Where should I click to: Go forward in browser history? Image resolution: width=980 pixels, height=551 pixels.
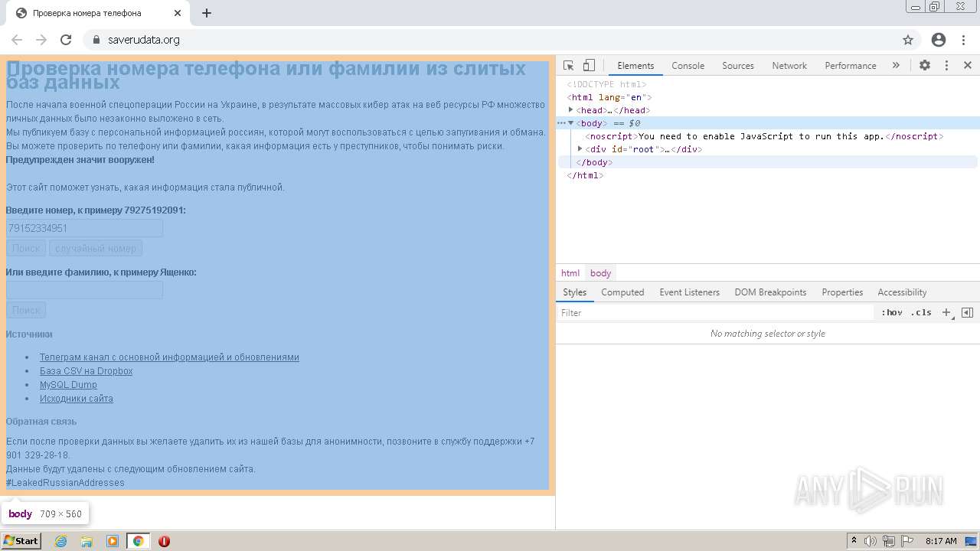(41, 40)
